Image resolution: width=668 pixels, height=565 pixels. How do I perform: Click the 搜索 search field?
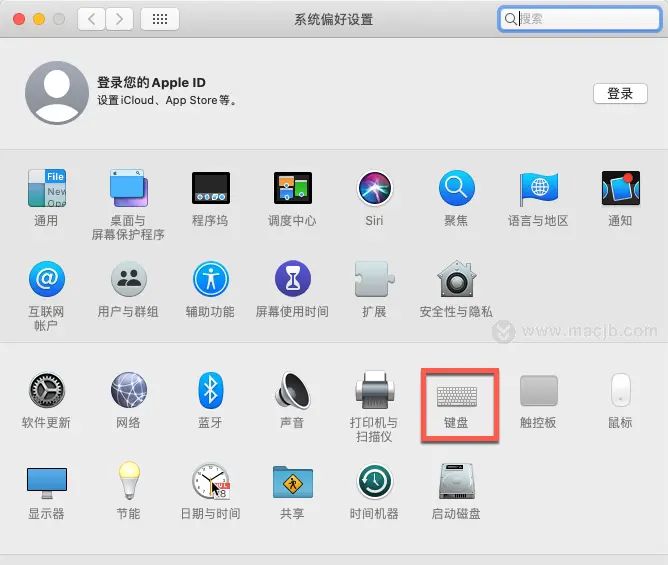point(580,19)
